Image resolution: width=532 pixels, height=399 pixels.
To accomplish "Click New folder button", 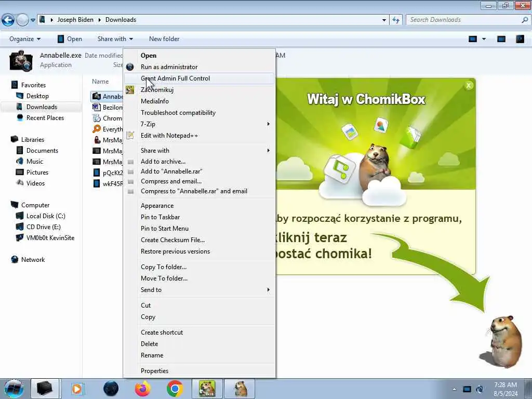I will pyautogui.click(x=164, y=39).
